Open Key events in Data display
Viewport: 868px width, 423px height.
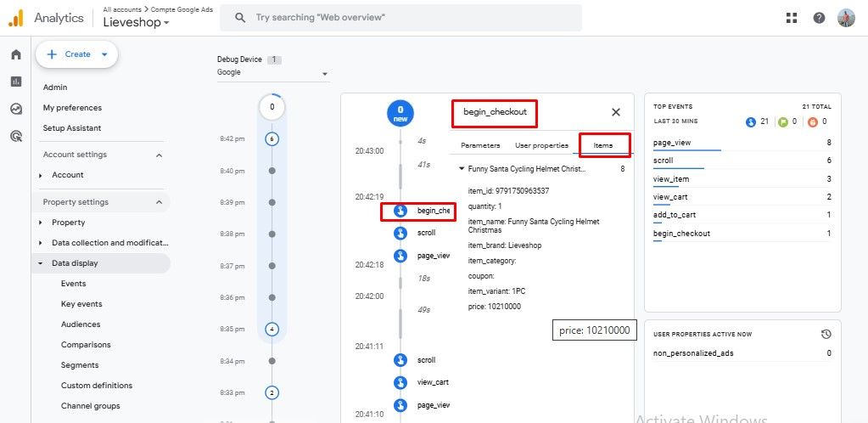click(x=81, y=304)
